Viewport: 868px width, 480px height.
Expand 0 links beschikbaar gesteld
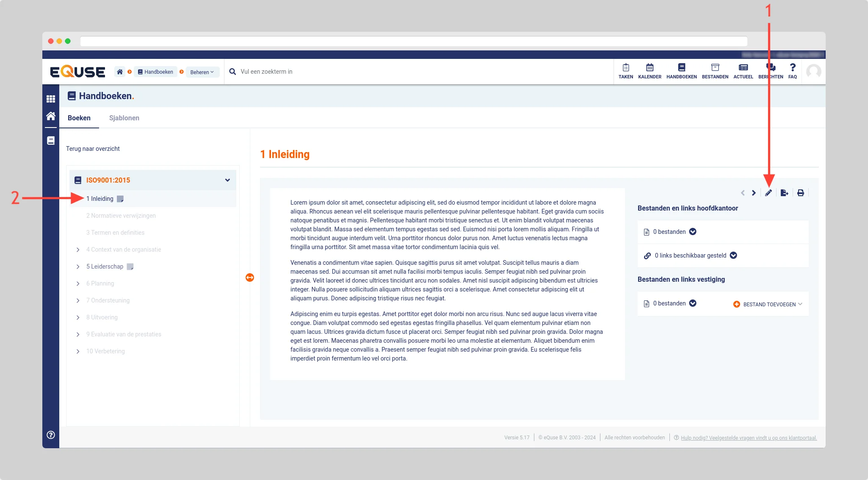pyautogui.click(x=733, y=255)
